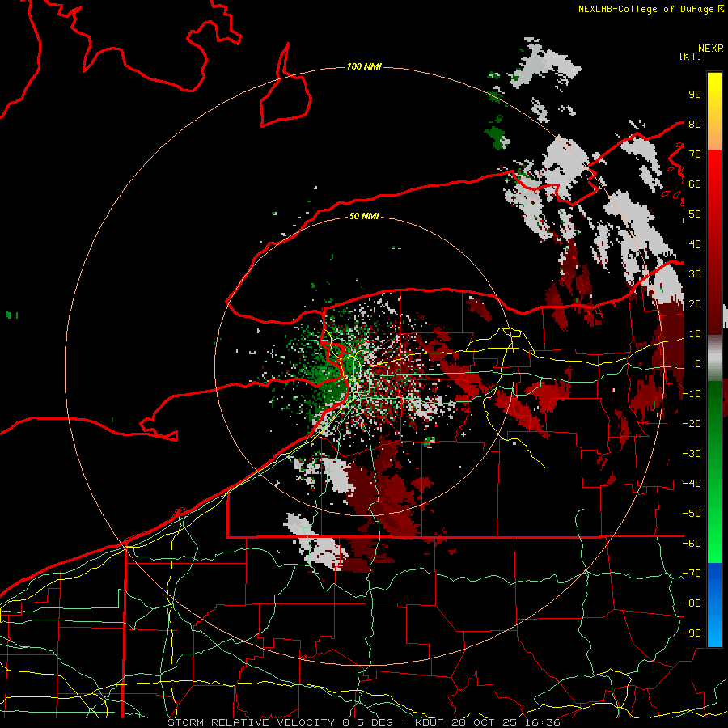
Task: Click the 10 value on velocity scale
Action: (x=695, y=334)
